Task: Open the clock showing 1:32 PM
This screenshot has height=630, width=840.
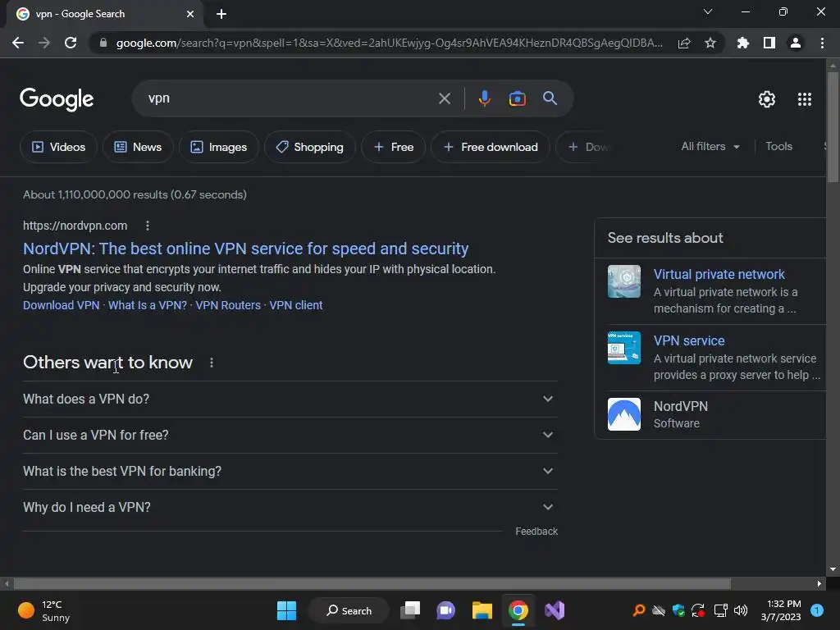Action: pyautogui.click(x=781, y=610)
